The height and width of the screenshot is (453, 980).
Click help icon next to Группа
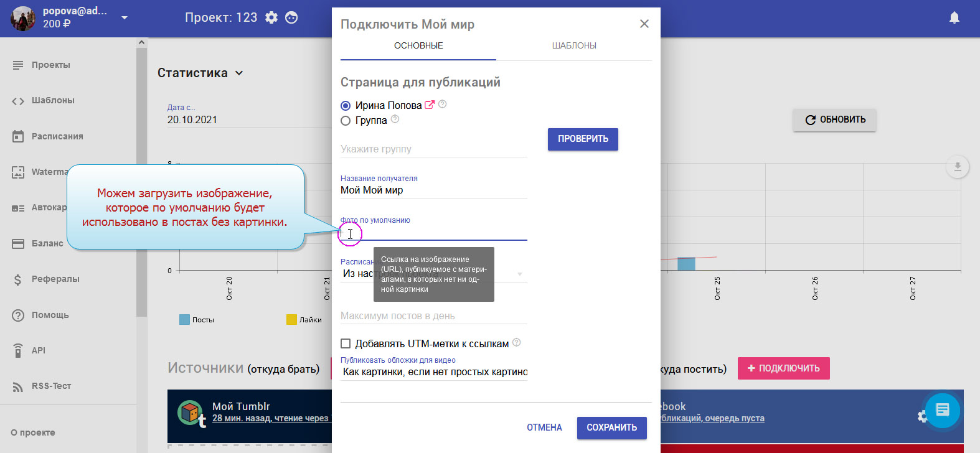coord(395,119)
